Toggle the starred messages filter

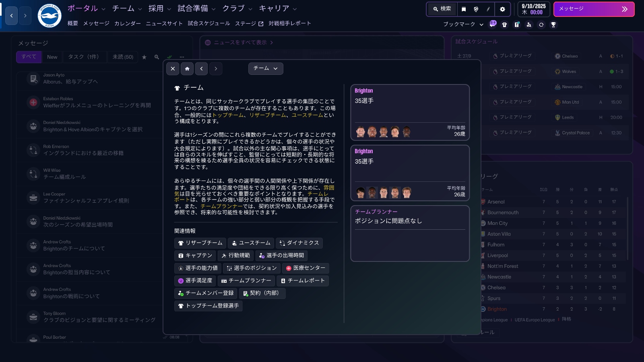(x=144, y=57)
